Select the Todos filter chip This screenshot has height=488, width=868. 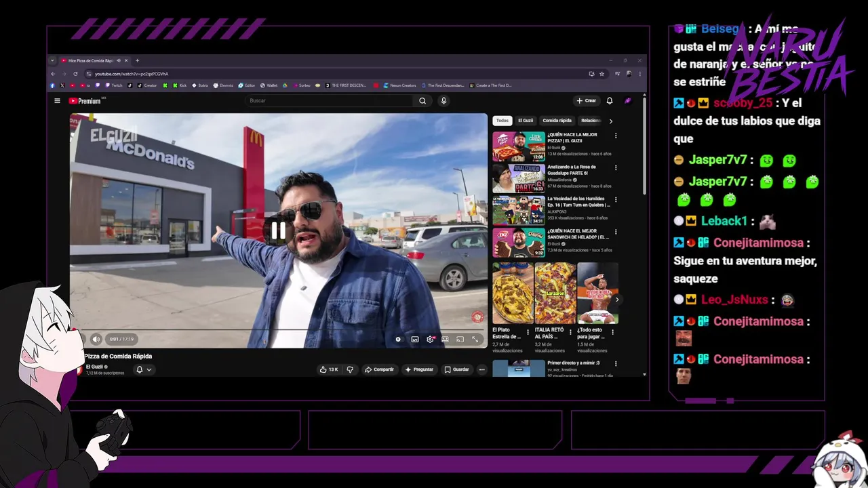pyautogui.click(x=502, y=121)
